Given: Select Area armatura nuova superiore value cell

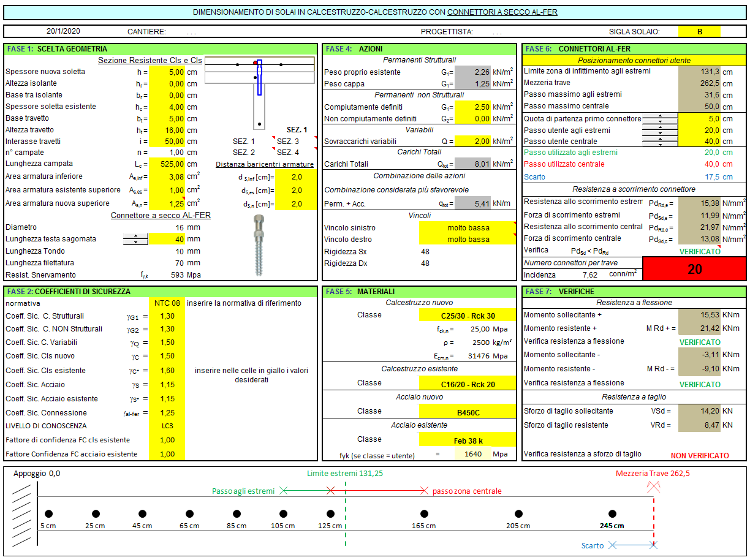Looking at the screenshot, I should [x=167, y=203].
